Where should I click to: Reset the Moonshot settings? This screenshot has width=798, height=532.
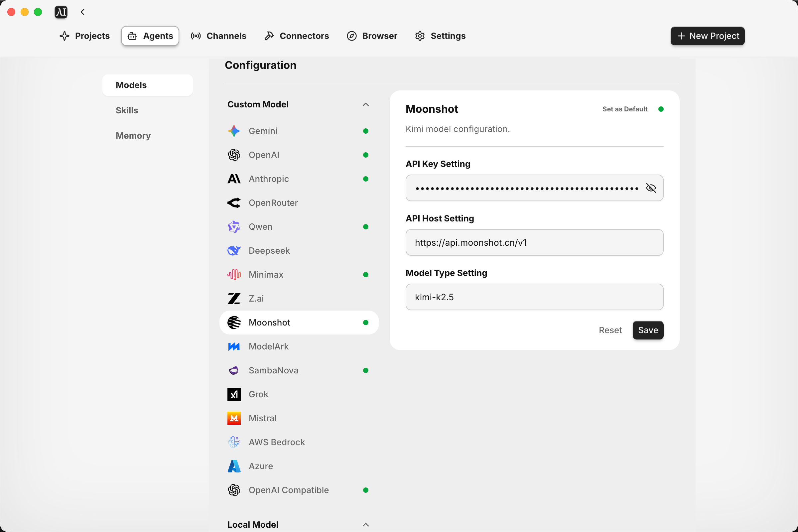610,330
